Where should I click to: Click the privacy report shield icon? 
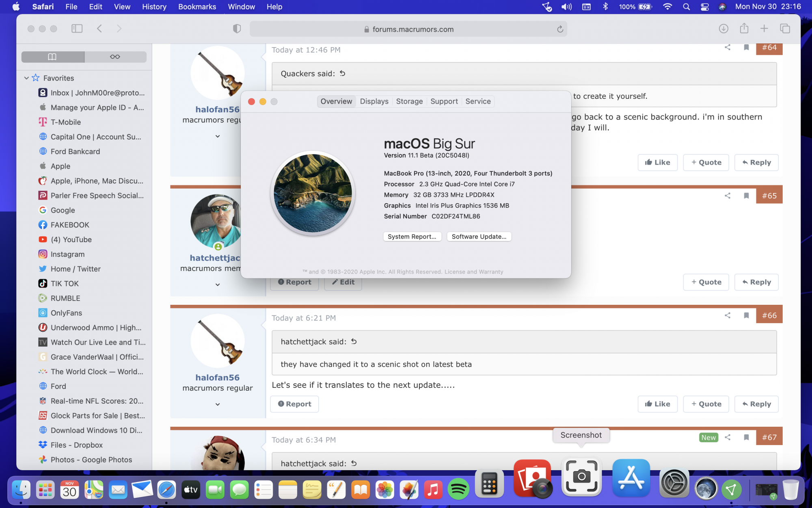point(237,28)
